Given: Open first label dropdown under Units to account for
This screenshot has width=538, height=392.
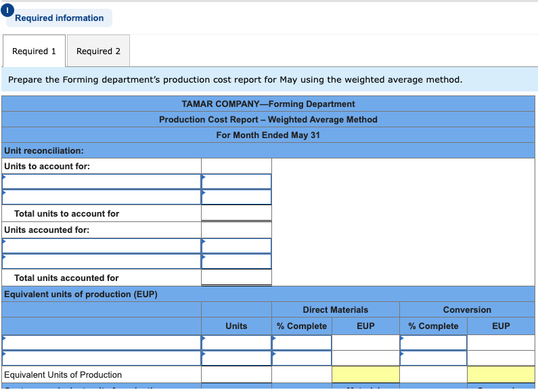Looking at the screenshot, I should tap(102, 181).
